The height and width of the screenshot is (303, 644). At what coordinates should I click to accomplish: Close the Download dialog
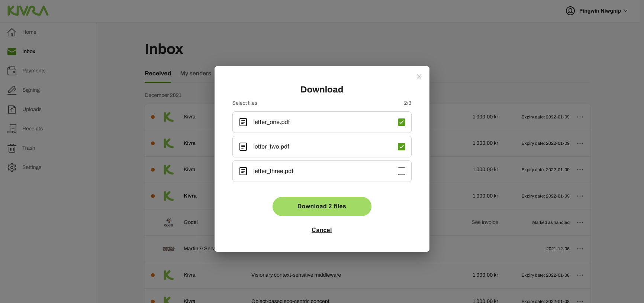pos(419,76)
